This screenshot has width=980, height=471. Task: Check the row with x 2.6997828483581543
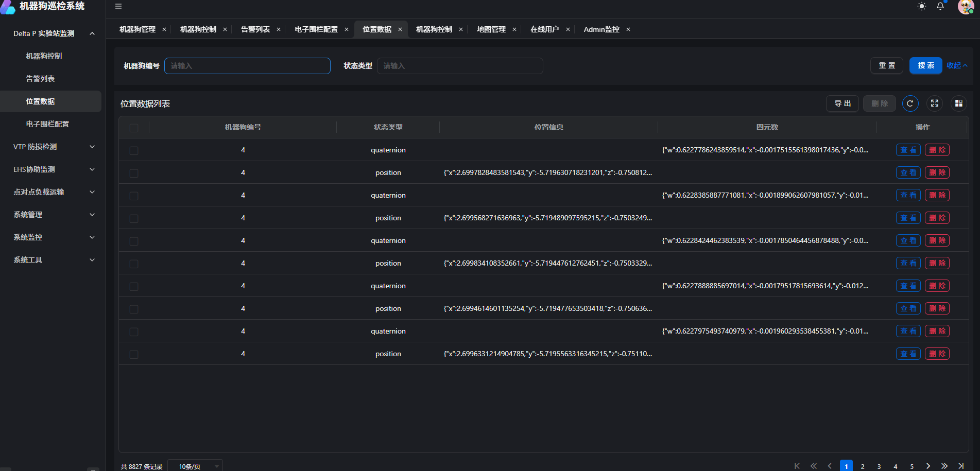[x=134, y=173]
